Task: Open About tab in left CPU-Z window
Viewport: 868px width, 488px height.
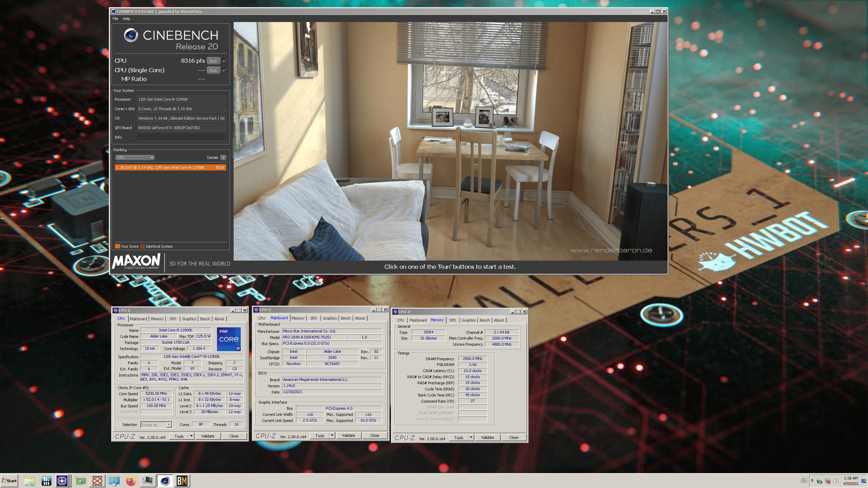Action: pos(219,319)
